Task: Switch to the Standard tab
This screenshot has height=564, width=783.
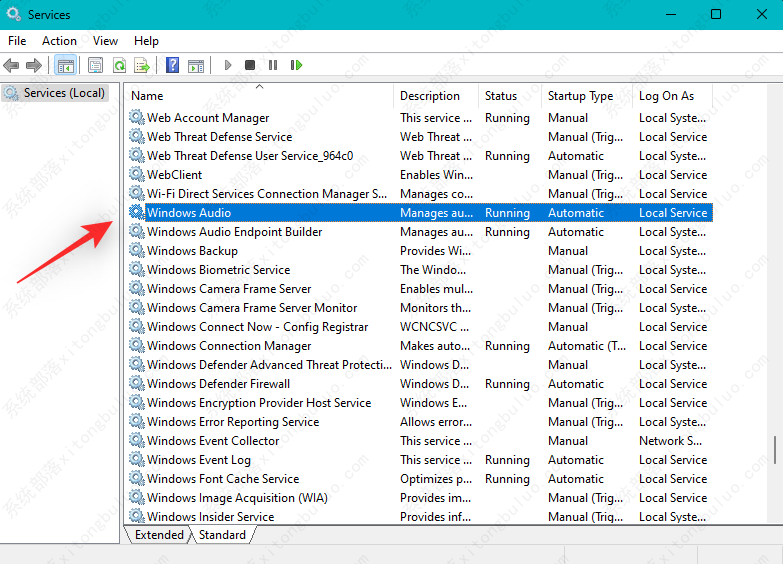Action: tap(222, 535)
